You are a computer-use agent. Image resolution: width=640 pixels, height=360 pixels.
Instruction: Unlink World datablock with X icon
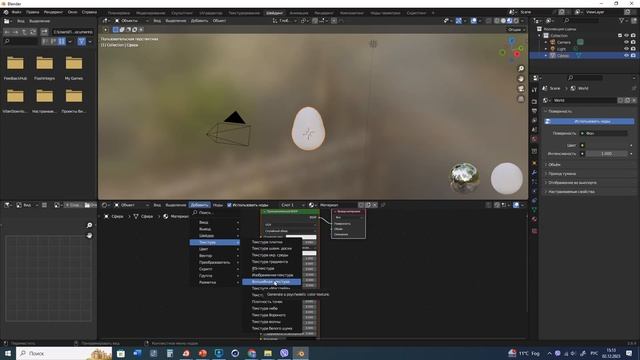634,100
